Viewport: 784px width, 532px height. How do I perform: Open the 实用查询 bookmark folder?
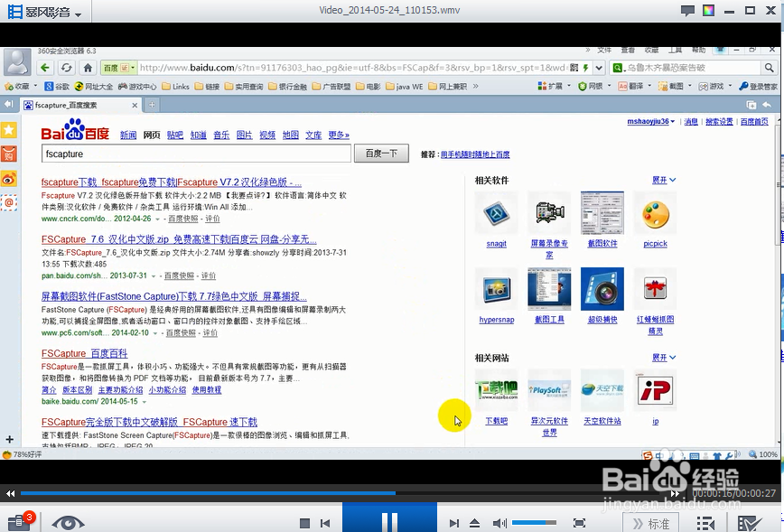[244, 87]
